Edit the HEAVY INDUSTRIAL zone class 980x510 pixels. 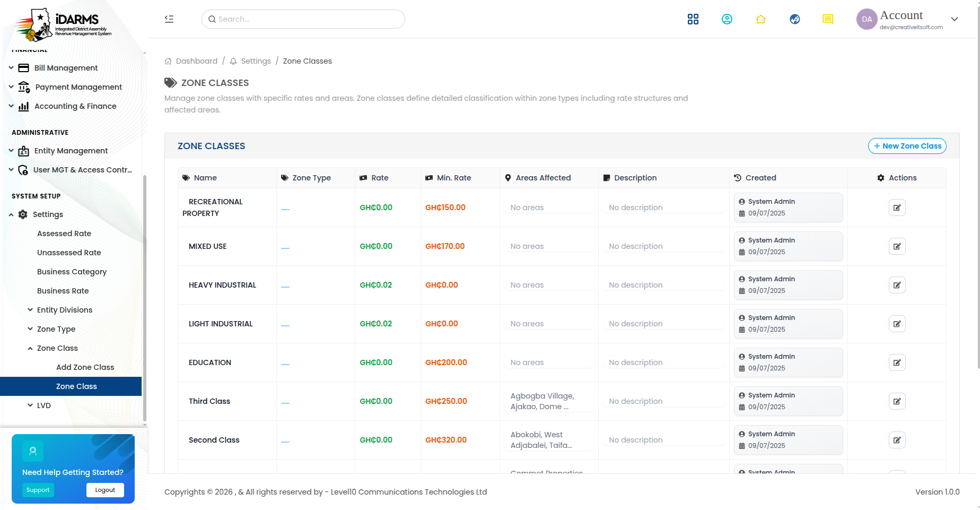pyautogui.click(x=897, y=285)
